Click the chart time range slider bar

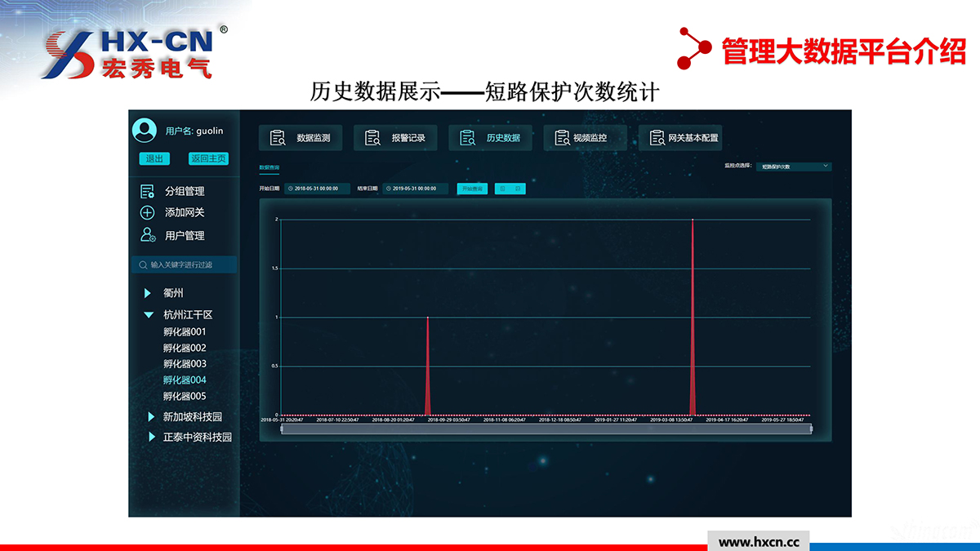(546, 429)
